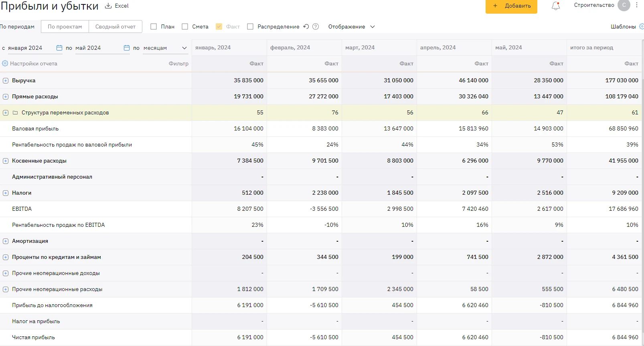Switch to По проектам tab
Screen dimensions: 644x346
(x=65, y=26)
